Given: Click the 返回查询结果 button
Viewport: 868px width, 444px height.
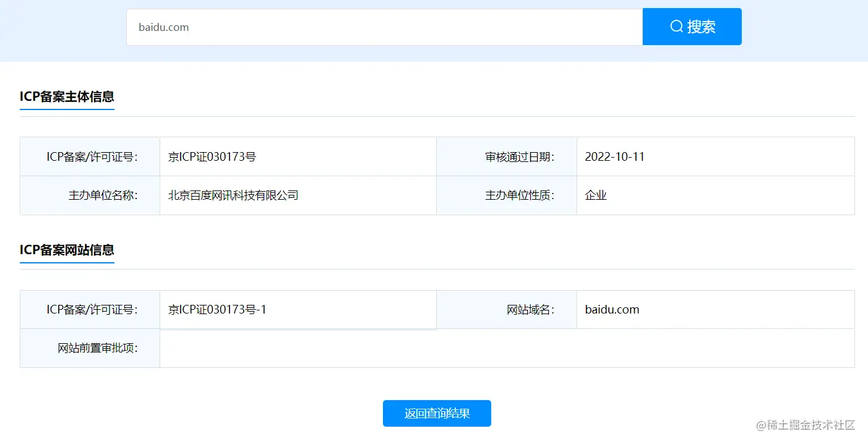Looking at the screenshot, I should pyautogui.click(x=437, y=413).
